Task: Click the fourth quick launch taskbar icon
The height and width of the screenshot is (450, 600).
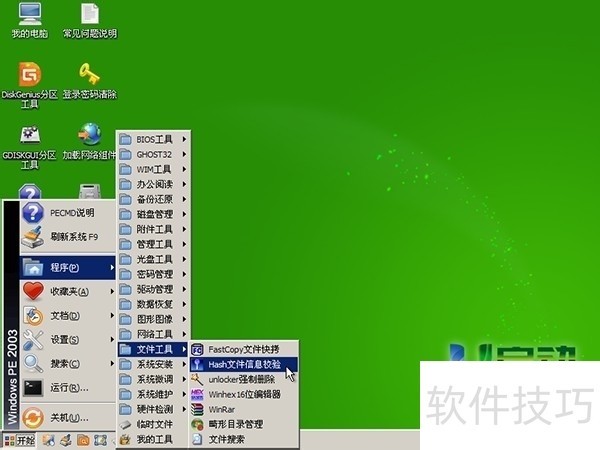Action: [x=100, y=440]
